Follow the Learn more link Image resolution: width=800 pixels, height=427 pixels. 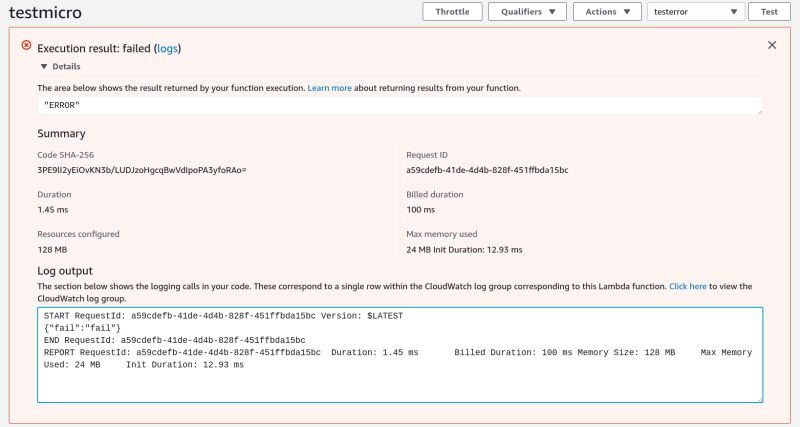tap(329, 88)
